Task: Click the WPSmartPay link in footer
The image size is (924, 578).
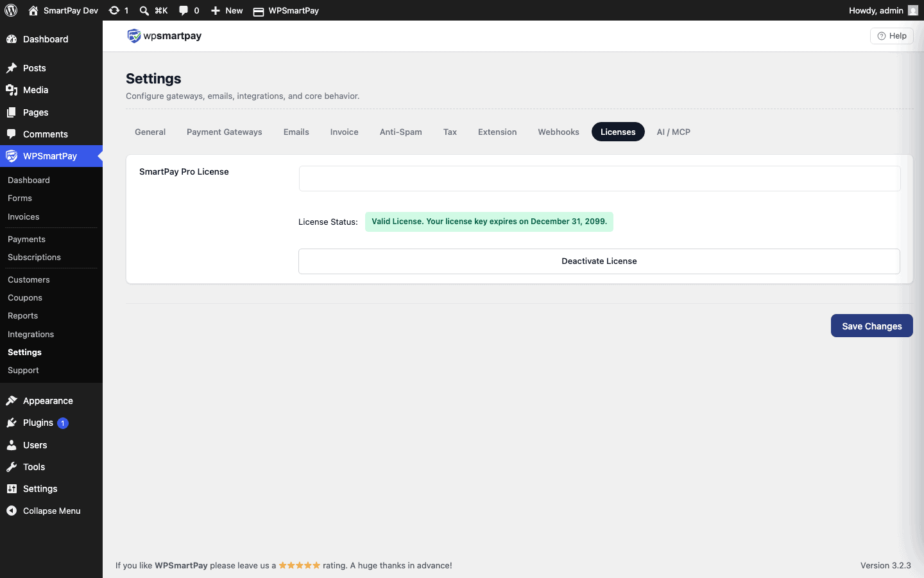Action: coord(181,566)
